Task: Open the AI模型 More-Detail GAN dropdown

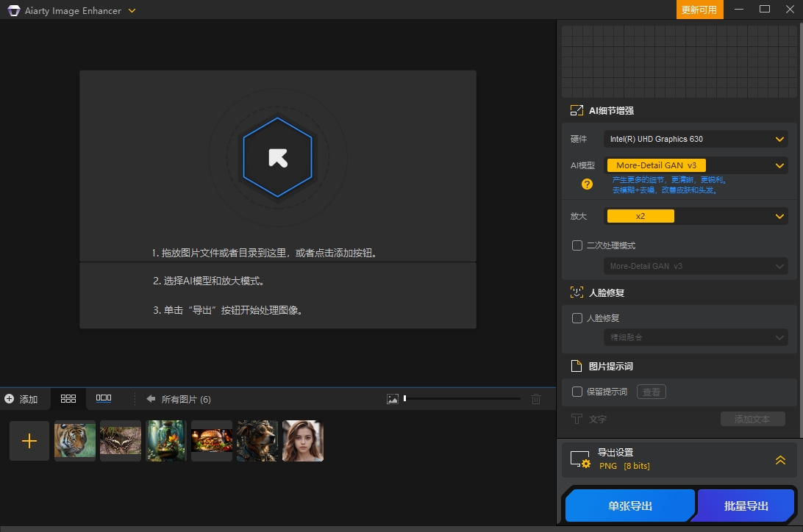Action: click(x=695, y=166)
